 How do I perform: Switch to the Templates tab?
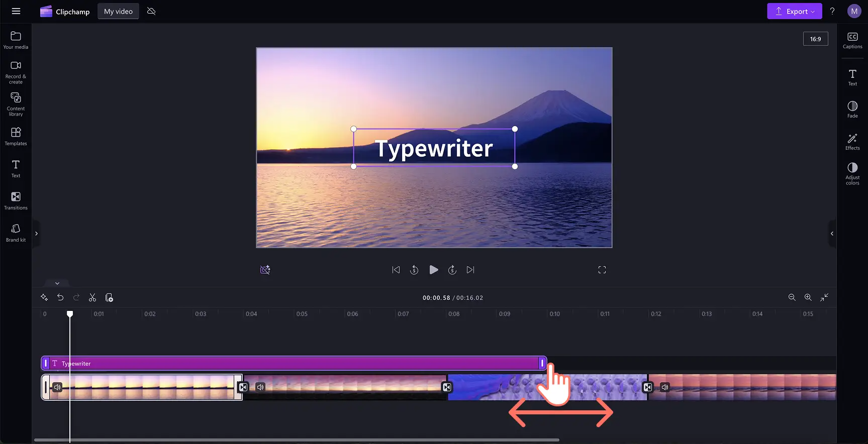coord(16,136)
